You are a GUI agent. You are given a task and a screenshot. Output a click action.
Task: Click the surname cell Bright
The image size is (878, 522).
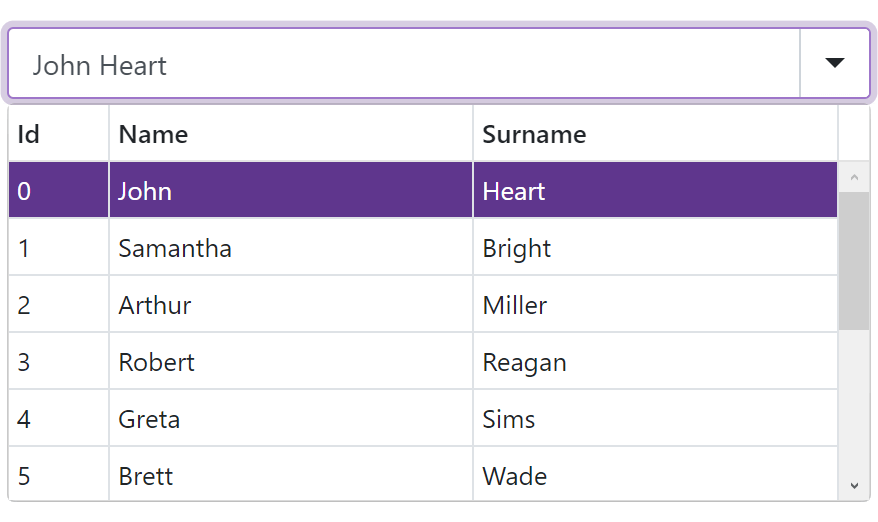coord(517,248)
